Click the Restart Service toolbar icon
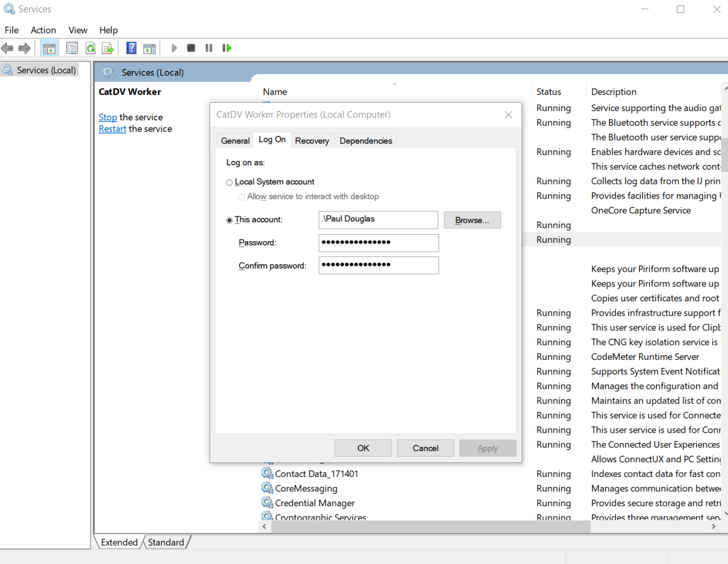The width and height of the screenshot is (728, 564). [227, 48]
